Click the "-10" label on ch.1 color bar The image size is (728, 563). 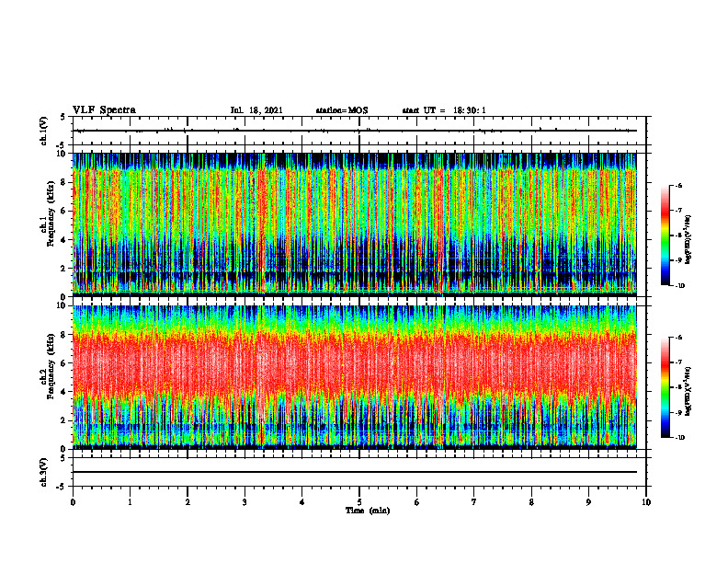(679, 286)
